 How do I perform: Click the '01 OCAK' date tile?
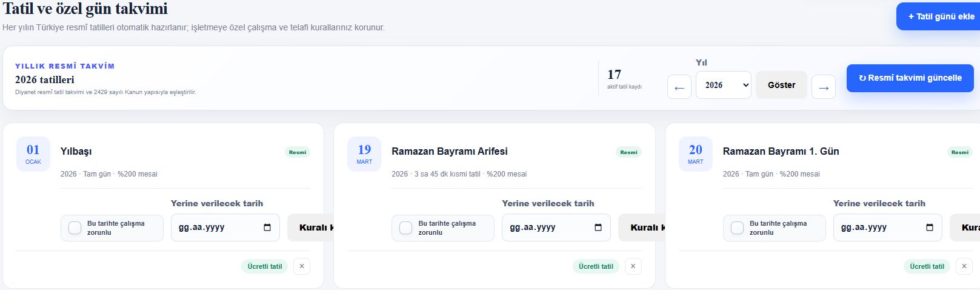[33, 154]
